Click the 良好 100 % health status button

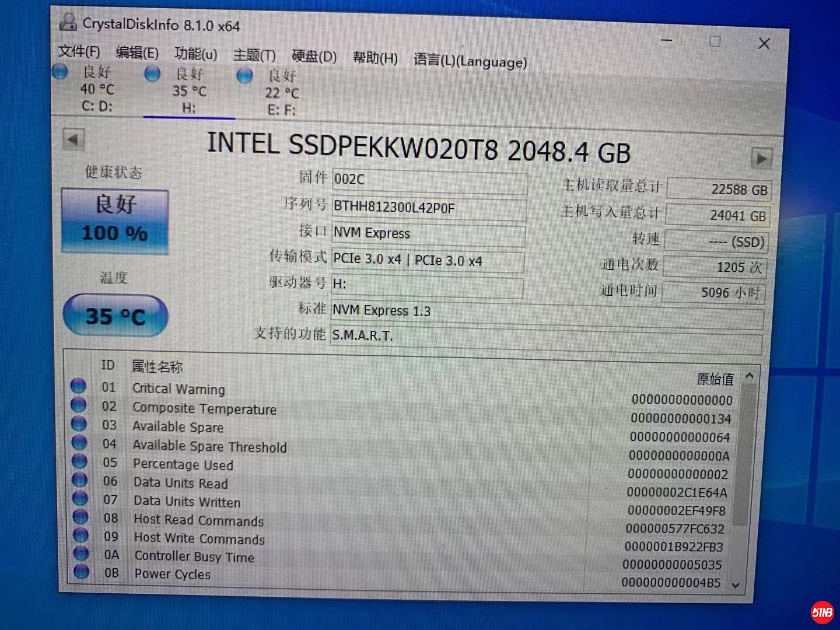[115, 220]
